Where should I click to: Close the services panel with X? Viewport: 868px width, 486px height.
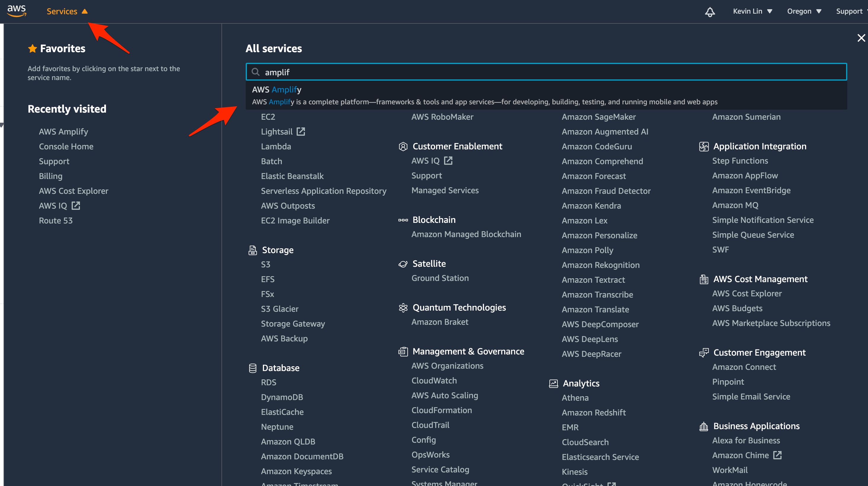click(x=861, y=38)
